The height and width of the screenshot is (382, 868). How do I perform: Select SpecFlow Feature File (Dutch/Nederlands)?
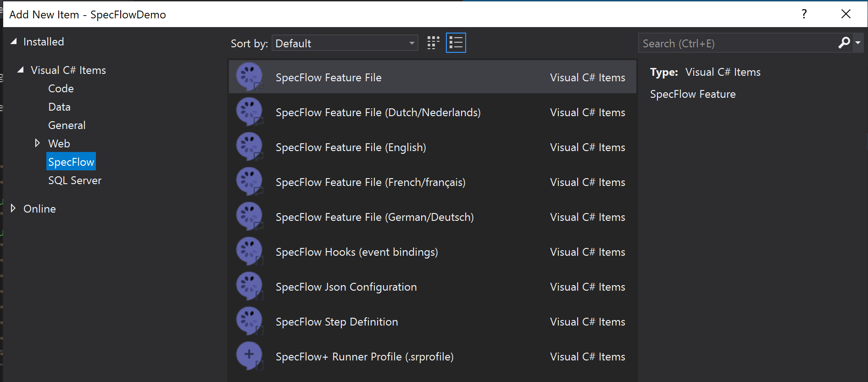[x=432, y=112]
